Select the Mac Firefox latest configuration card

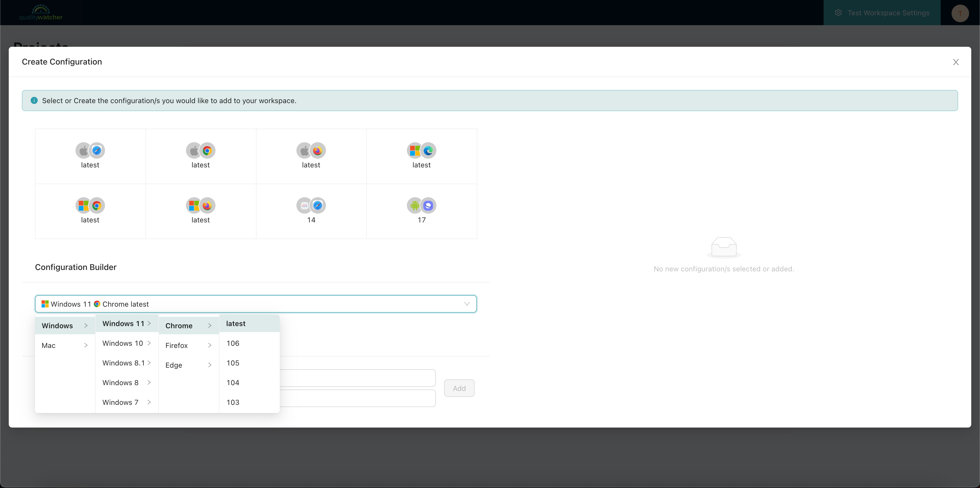point(311,156)
